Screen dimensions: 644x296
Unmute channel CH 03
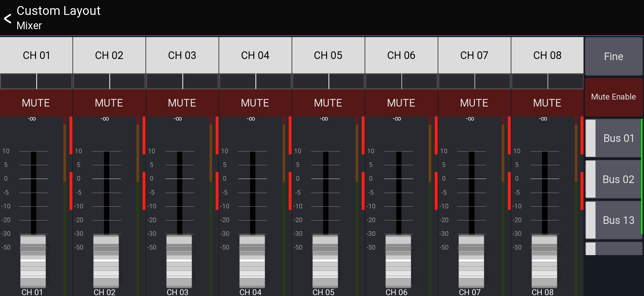tap(182, 103)
